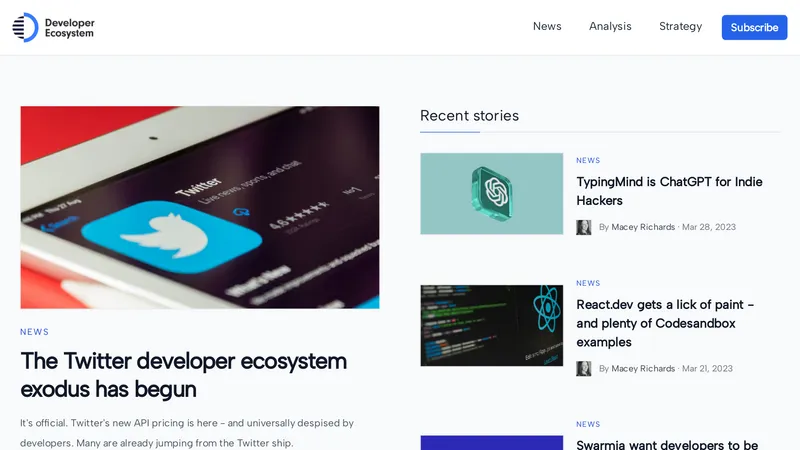
Task: Click the NEWS tag under the Twitter image
Action: click(34, 332)
